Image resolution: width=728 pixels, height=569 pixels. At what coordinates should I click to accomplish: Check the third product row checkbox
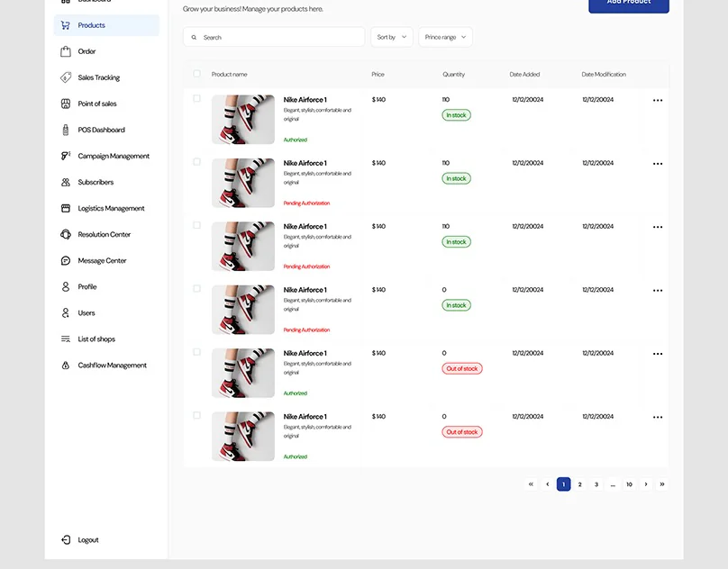196,225
